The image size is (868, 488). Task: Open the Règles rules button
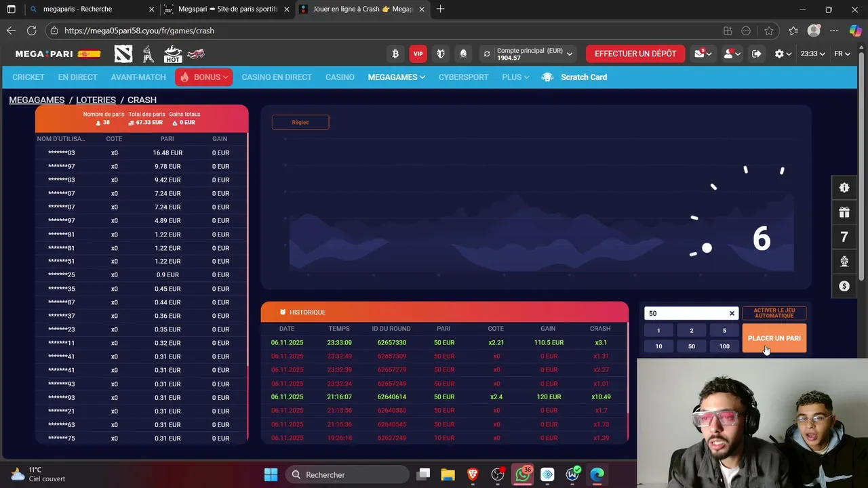click(300, 122)
